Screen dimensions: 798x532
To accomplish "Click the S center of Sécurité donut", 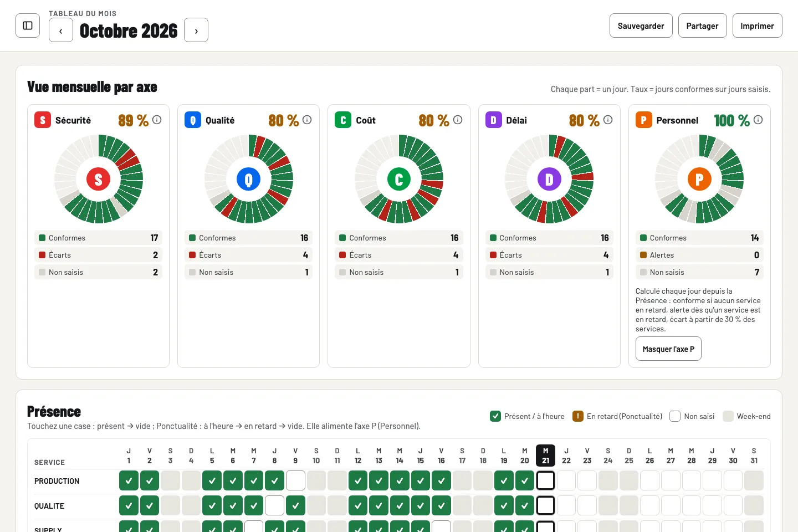I will tap(99, 179).
